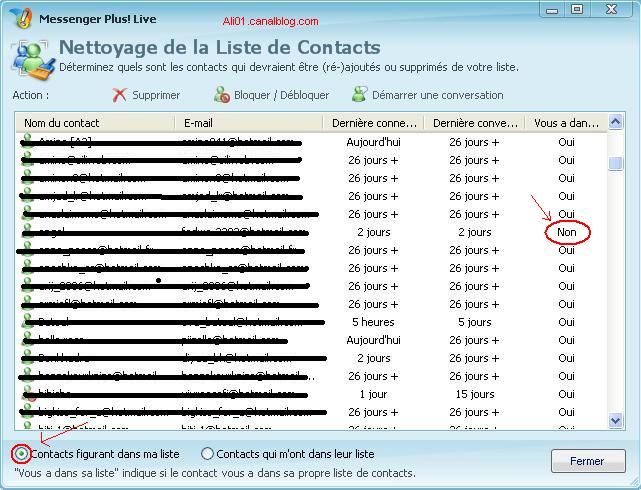The height and width of the screenshot is (490, 641).
Task: Select 'Contacts qui m'ont dans leur liste' option
Action: click(207, 454)
